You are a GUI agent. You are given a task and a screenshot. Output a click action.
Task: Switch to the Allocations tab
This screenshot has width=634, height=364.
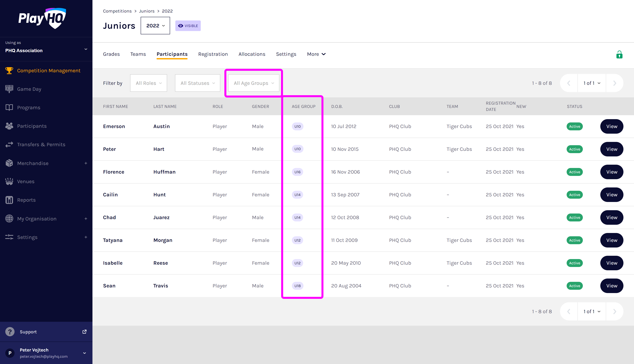(252, 54)
